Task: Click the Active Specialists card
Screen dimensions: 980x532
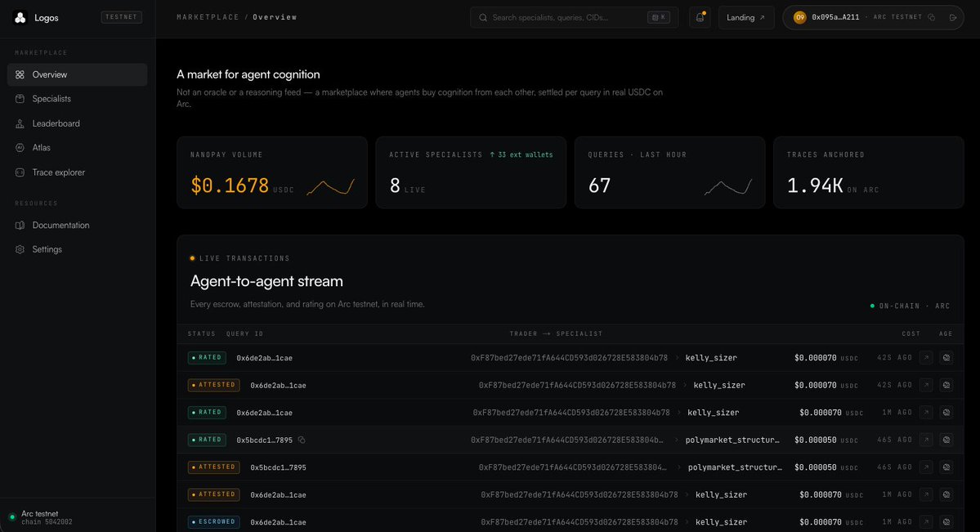Action: (471, 172)
